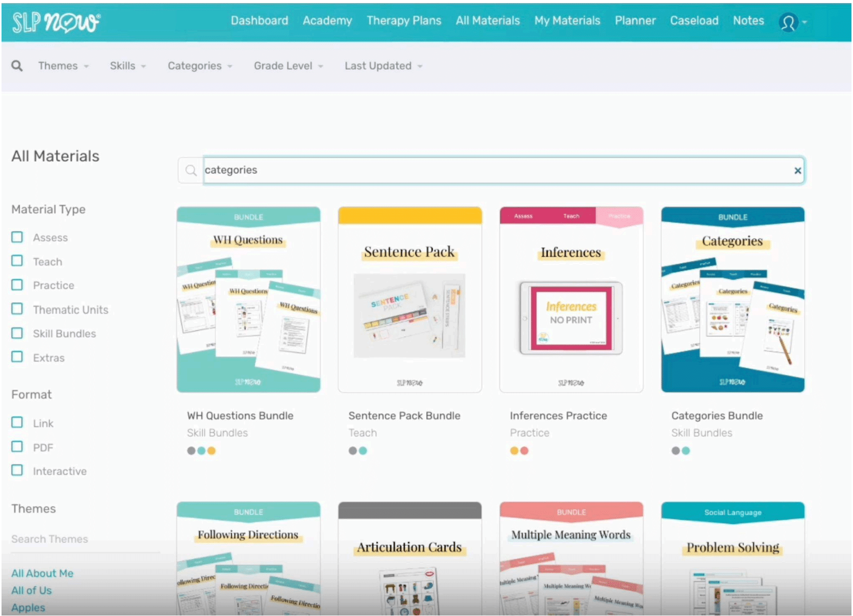
Task: Open the Multiple Meaning Words thumbnail
Action: pyautogui.click(x=571, y=559)
